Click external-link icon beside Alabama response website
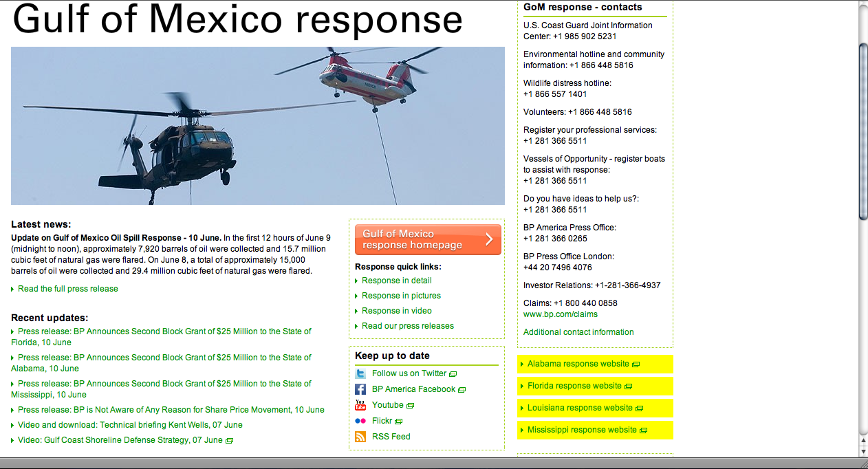The image size is (868, 469). click(636, 364)
